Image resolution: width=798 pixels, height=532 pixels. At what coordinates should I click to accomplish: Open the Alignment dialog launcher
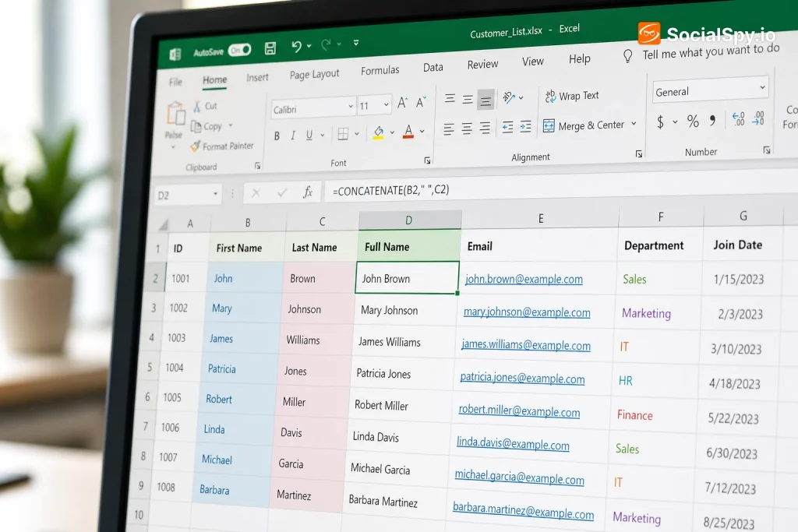point(639,154)
